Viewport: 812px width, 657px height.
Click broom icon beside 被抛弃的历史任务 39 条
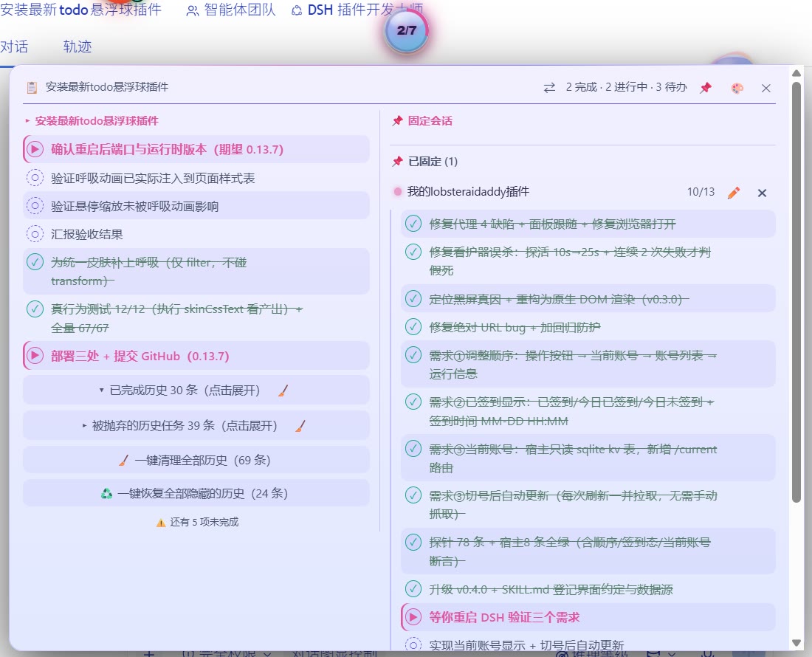pos(300,426)
